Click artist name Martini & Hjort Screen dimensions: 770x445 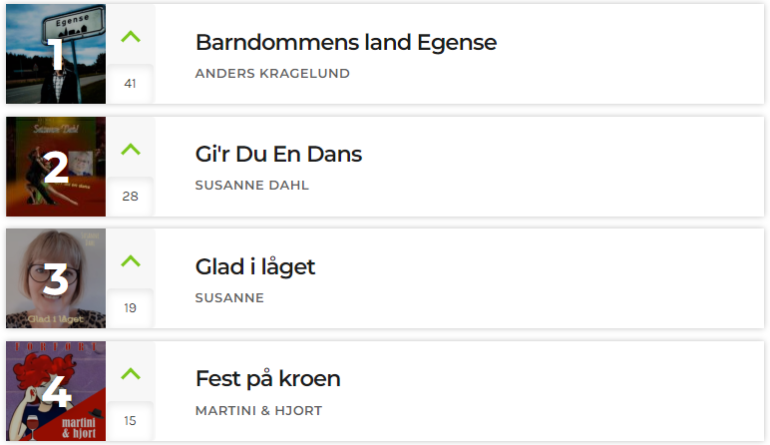[x=259, y=411]
